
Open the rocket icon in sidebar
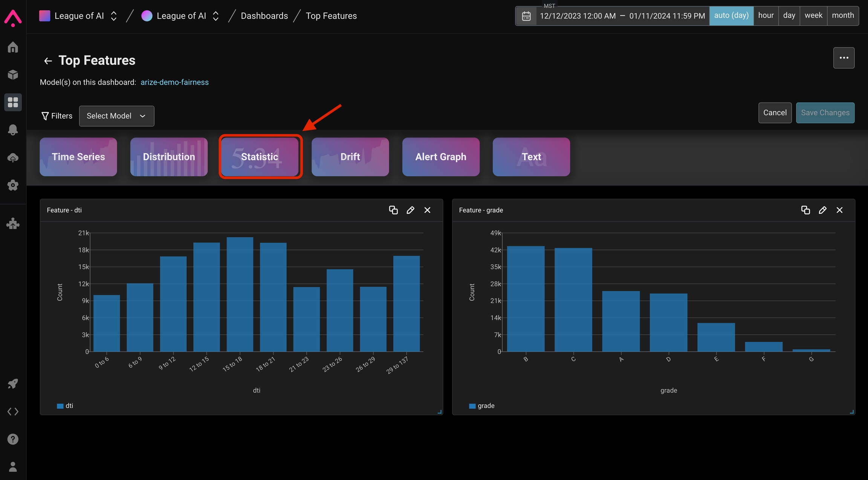coord(13,384)
